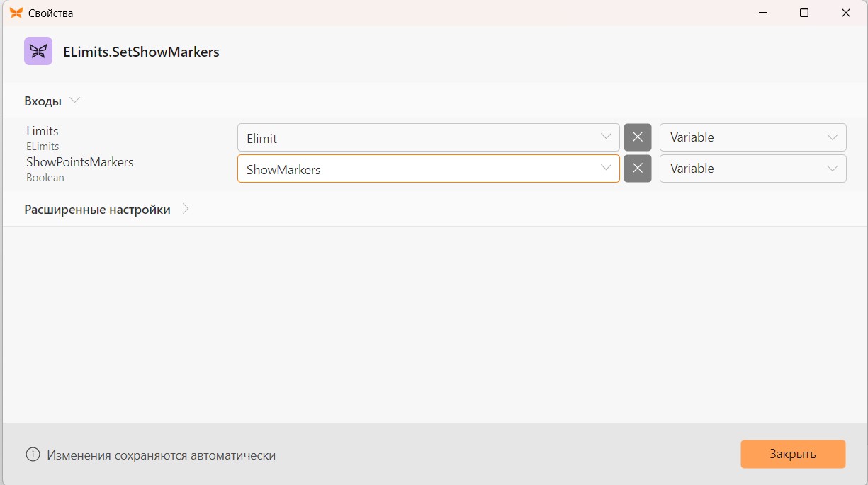Click the Изменения сохраняются автоматически message
The width and height of the screenshot is (868, 485).
coord(162,455)
